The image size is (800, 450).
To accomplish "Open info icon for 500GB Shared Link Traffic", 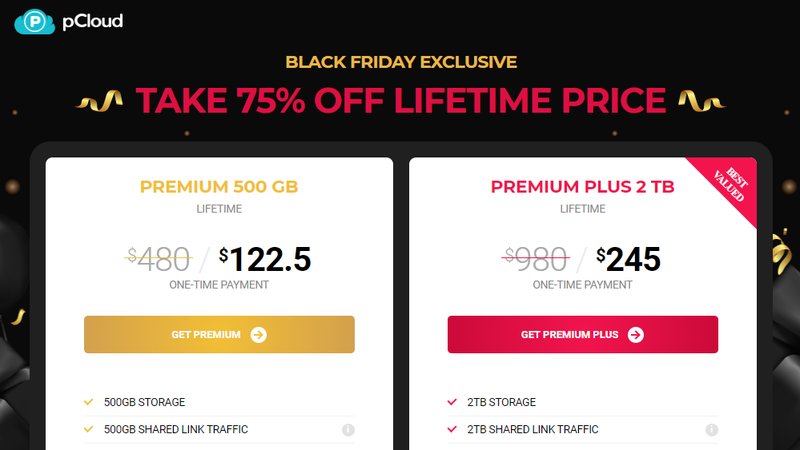I will [x=348, y=430].
